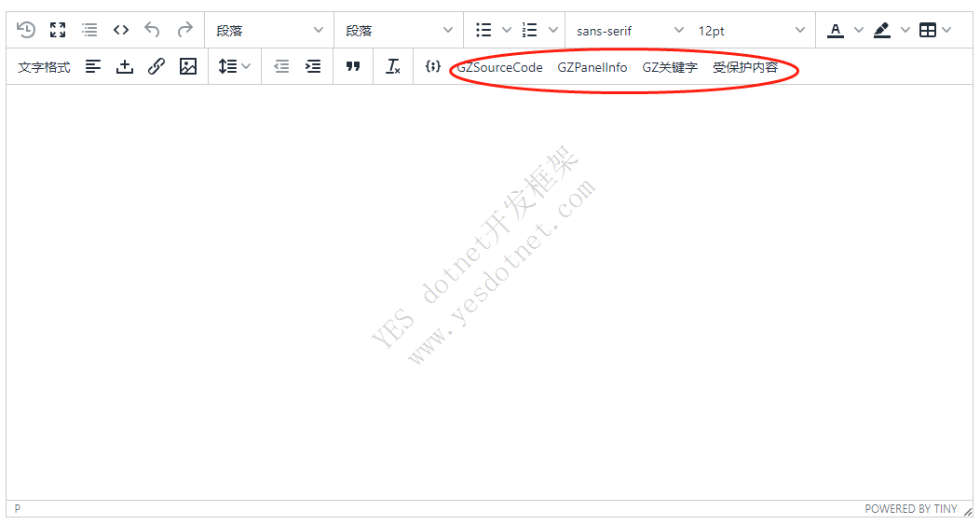Insert code sample with curly braces icon
This screenshot has width=980, height=524.
pyautogui.click(x=432, y=67)
